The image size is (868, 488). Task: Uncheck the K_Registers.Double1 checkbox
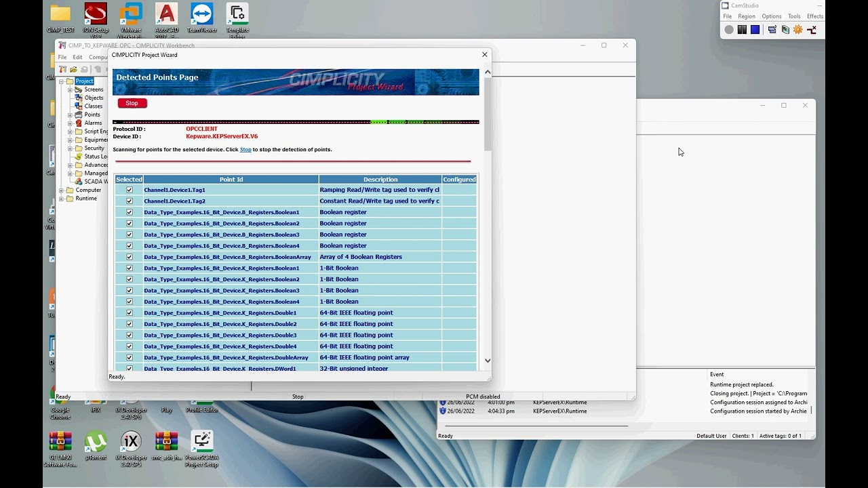pos(130,313)
